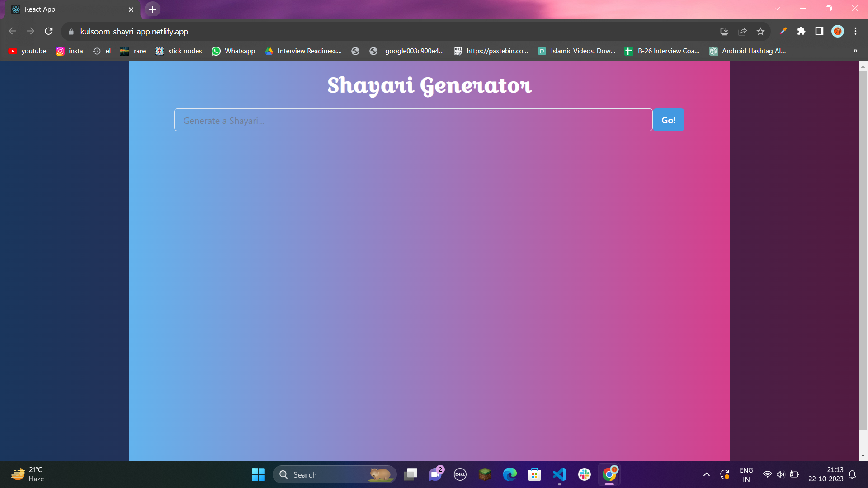Click the Generate a Shayari text field
The height and width of the screenshot is (488, 868).
point(413,120)
